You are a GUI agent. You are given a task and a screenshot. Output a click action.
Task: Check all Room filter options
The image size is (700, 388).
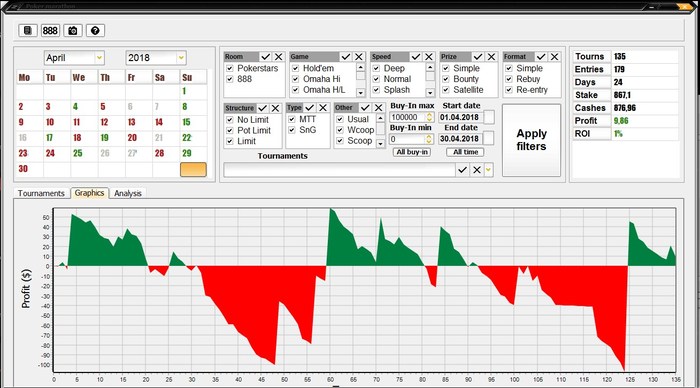tap(266, 57)
